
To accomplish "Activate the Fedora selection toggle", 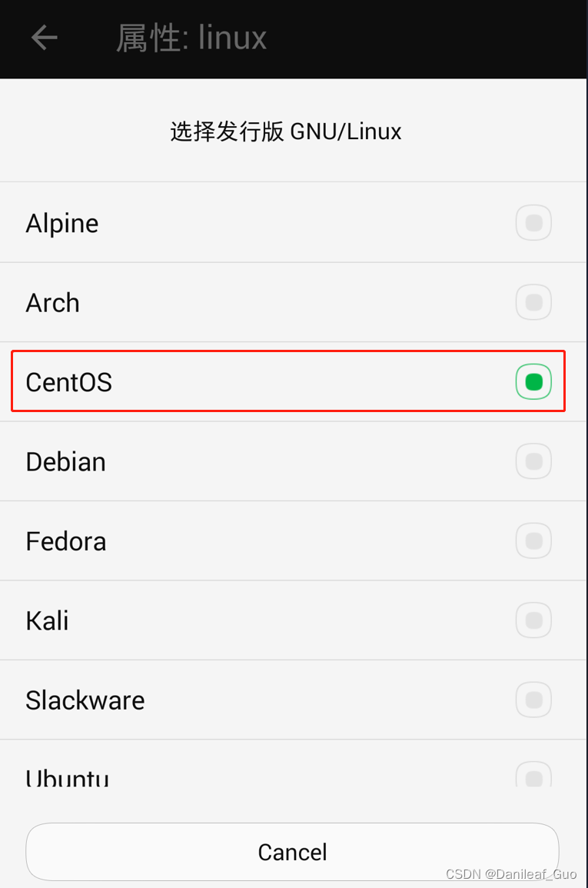I will click(x=533, y=540).
